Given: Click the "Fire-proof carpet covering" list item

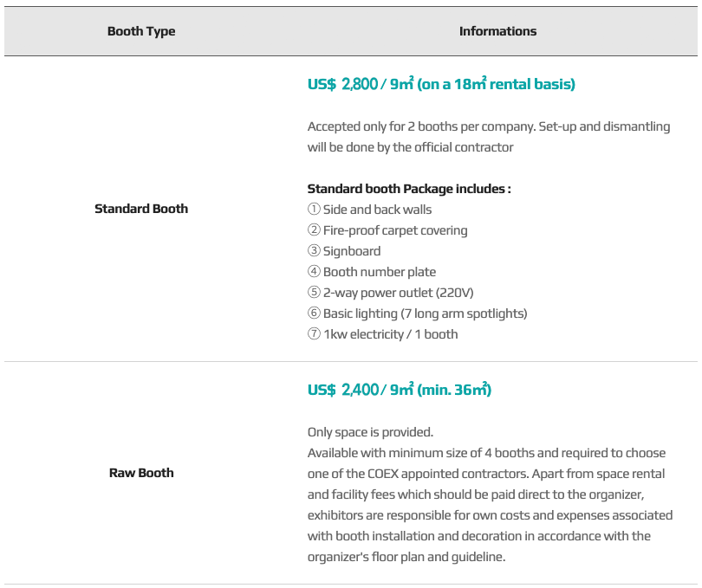Looking at the screenshot, I should coord(395,230).
